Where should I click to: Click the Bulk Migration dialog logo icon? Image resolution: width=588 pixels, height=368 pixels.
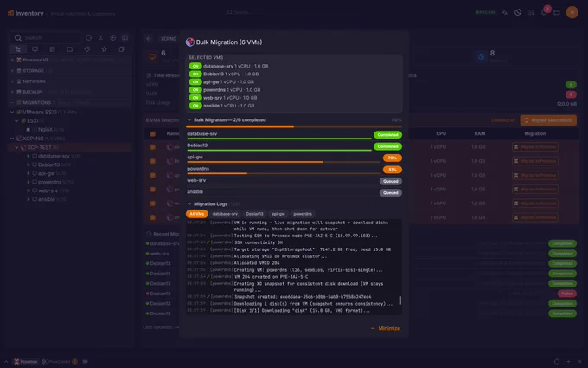tap(189, 42)
